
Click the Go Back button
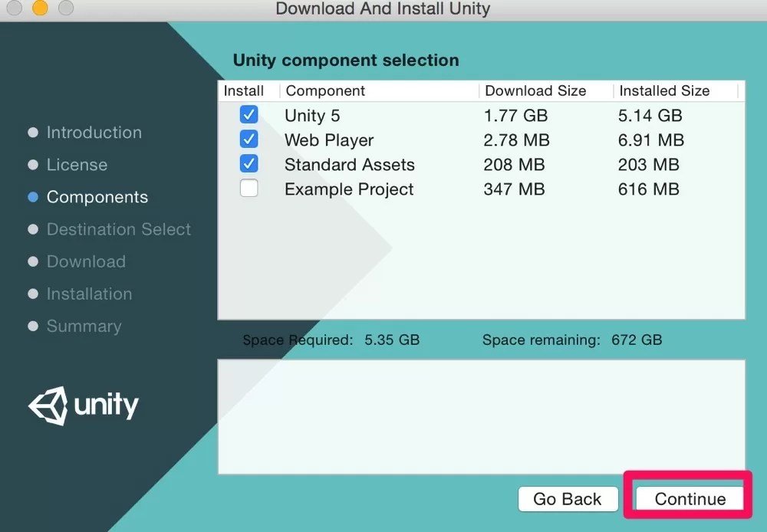[x=568, y=499]
